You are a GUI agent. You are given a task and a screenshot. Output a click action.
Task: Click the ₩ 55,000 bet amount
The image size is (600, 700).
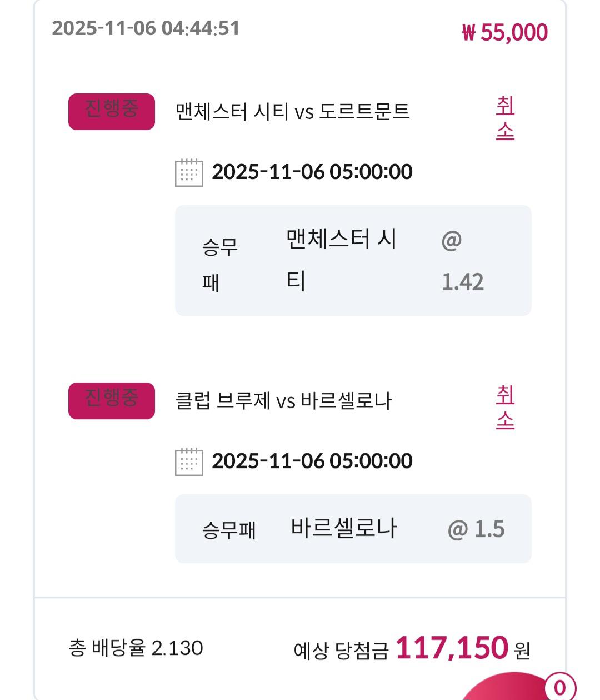pos(504,32)
